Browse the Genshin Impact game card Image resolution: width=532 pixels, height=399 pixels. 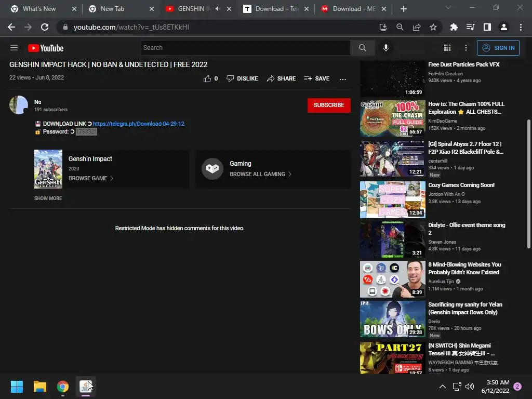click(x=111, y=169)
